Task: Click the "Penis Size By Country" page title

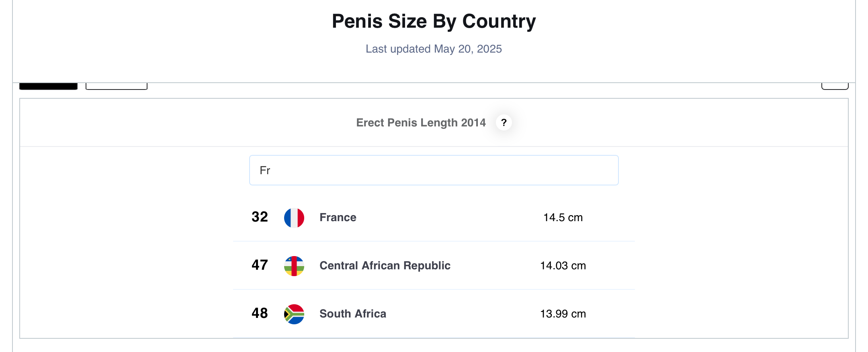Action: [x=434, y=21]
